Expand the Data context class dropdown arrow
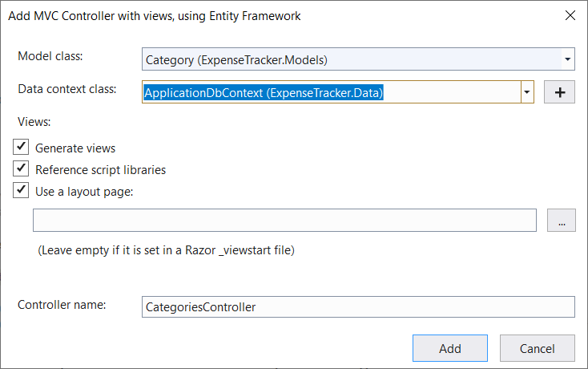 pyautogui.click(x=527, y=92)
